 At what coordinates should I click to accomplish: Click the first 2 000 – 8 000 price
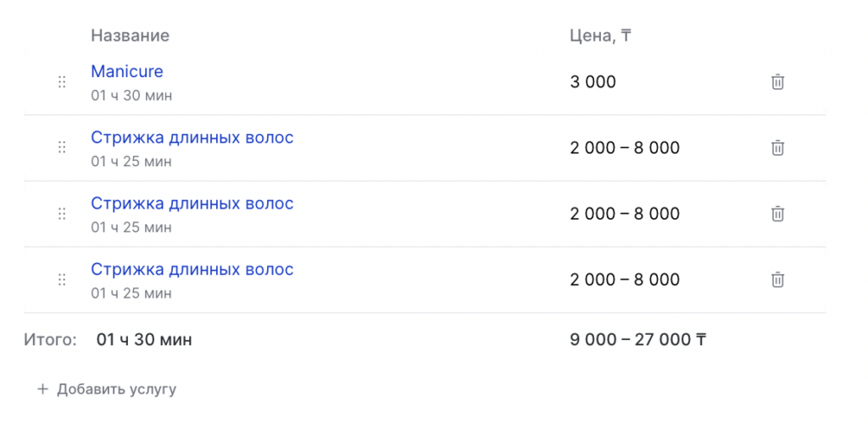[625, 148]
